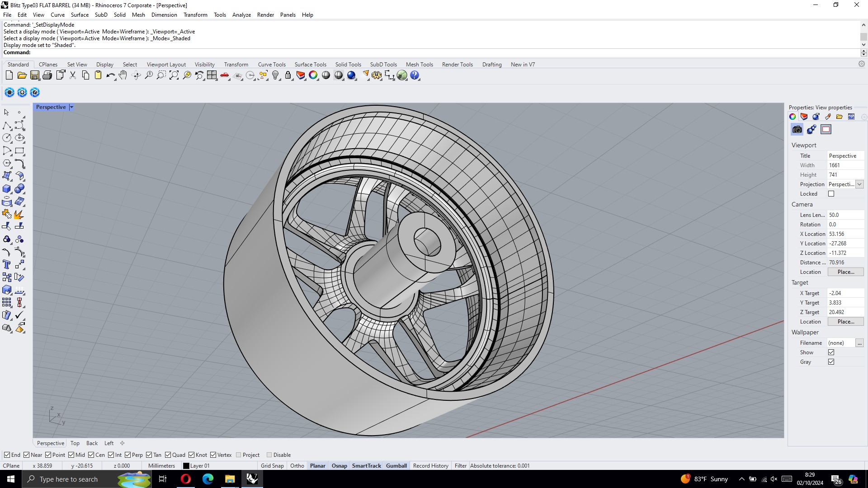Click the Undo arrow icon

click(x=110, y=75)
